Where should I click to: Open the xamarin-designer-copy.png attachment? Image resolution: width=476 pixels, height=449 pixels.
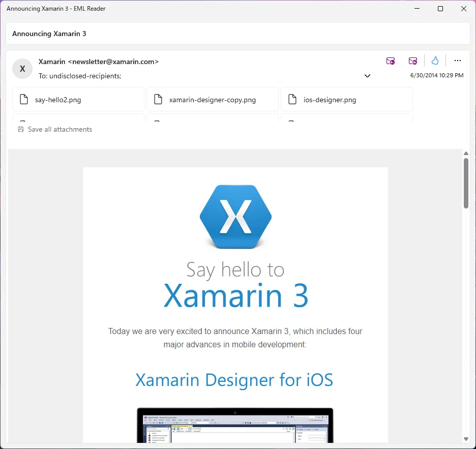tap(212, 100)
